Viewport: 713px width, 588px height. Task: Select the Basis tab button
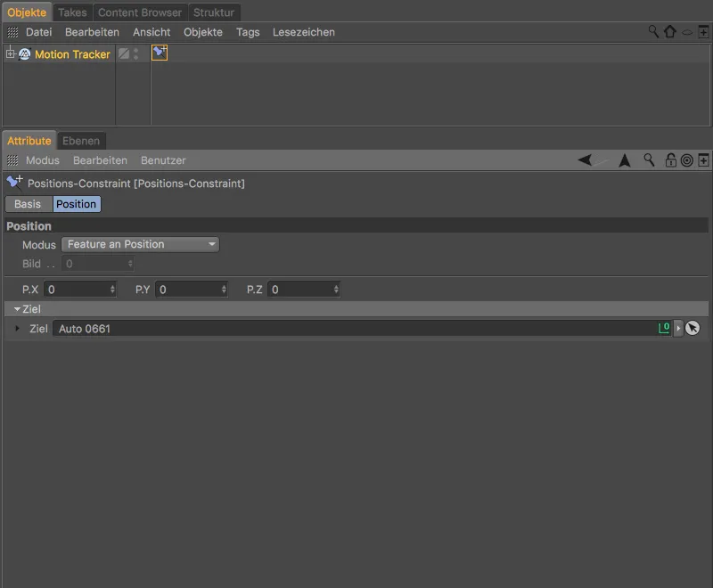coord(28,204)
